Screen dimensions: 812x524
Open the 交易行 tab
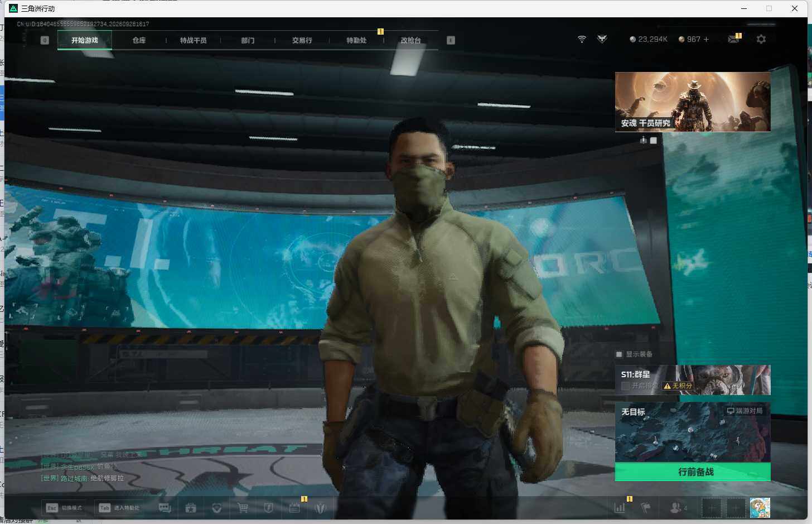[x=302, y=40]
